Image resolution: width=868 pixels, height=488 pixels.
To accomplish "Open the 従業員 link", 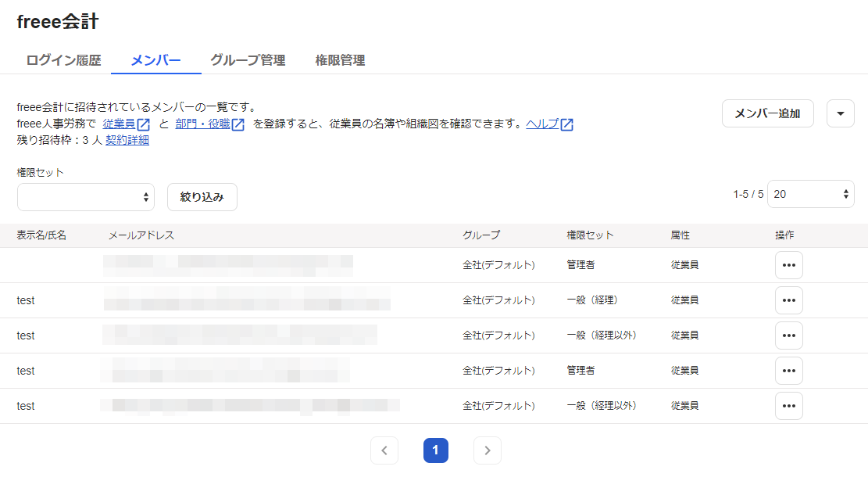I will [x=119, y=124].
